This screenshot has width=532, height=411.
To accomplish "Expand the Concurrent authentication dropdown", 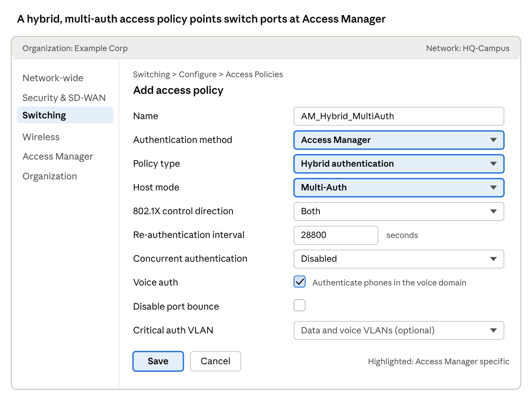I will 399,259.
